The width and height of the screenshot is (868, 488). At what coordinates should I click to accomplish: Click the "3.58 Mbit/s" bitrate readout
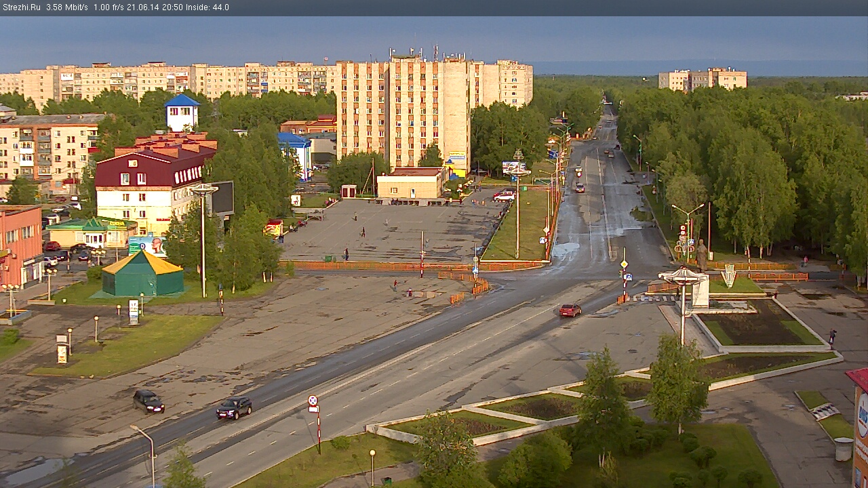pos(67,7)
